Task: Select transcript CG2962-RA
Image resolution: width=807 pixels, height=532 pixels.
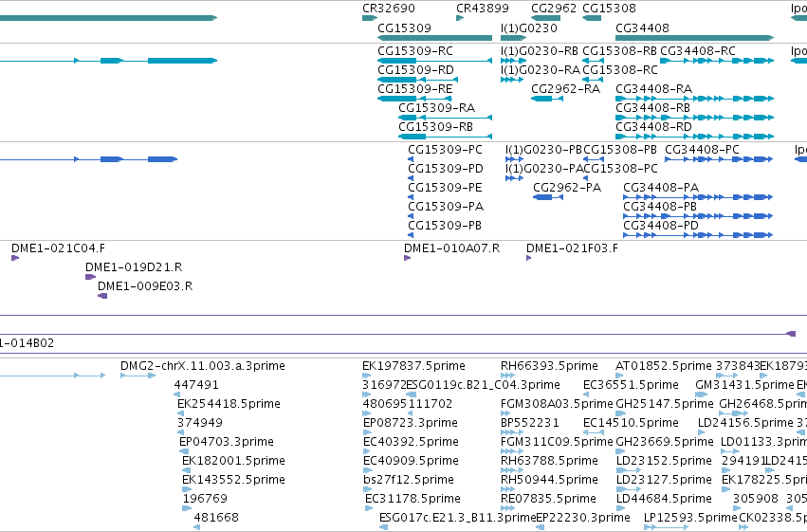Action: [x=547, y=99]
